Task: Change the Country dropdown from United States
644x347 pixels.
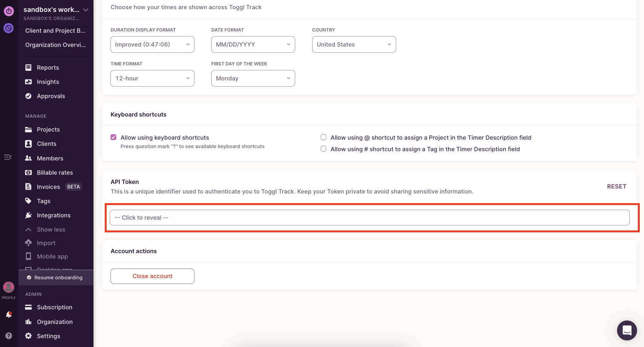Action: point(353,44)
